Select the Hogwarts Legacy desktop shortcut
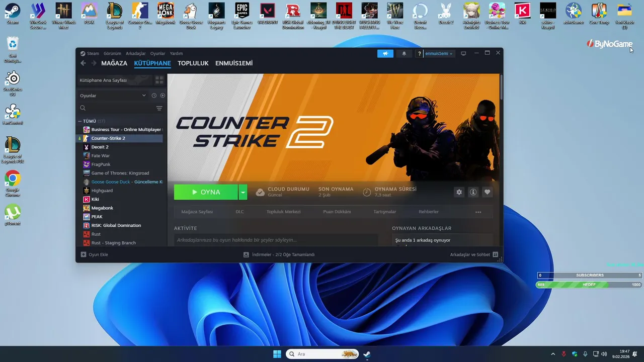 coord(217,16)
